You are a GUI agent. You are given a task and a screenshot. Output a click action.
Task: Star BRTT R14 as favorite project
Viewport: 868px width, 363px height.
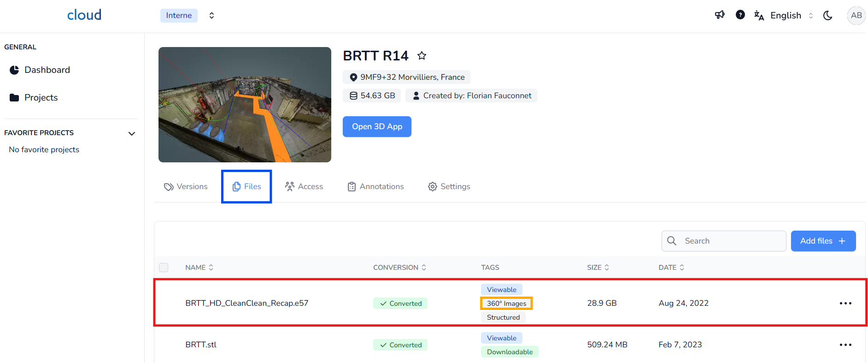pyautogui.click(x=422, y=56)
